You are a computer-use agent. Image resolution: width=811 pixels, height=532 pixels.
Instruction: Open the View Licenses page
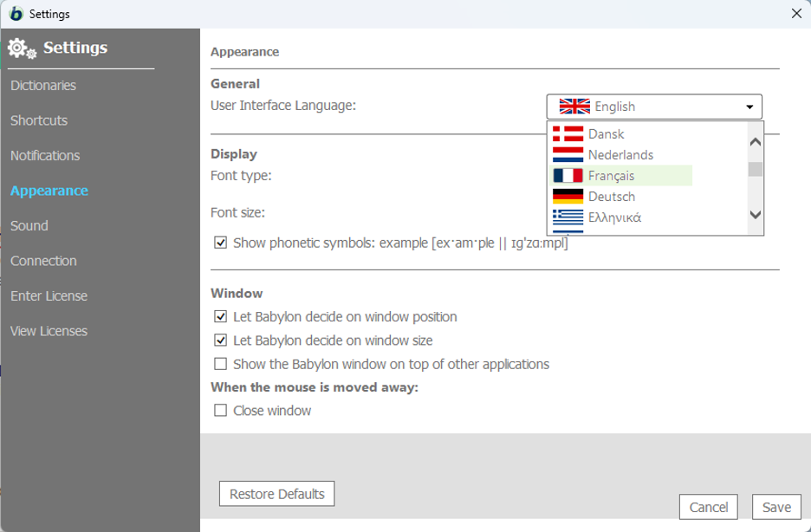(49, 331)
